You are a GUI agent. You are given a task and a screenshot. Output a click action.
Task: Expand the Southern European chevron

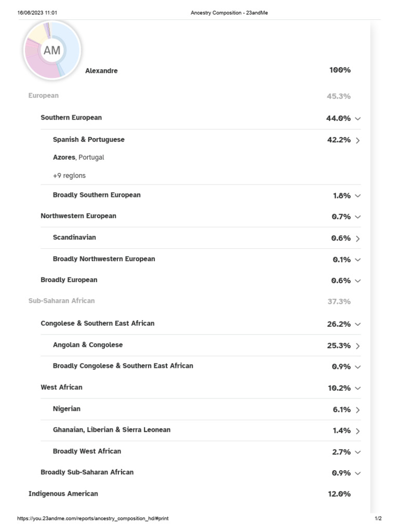[x=357, y=118]
